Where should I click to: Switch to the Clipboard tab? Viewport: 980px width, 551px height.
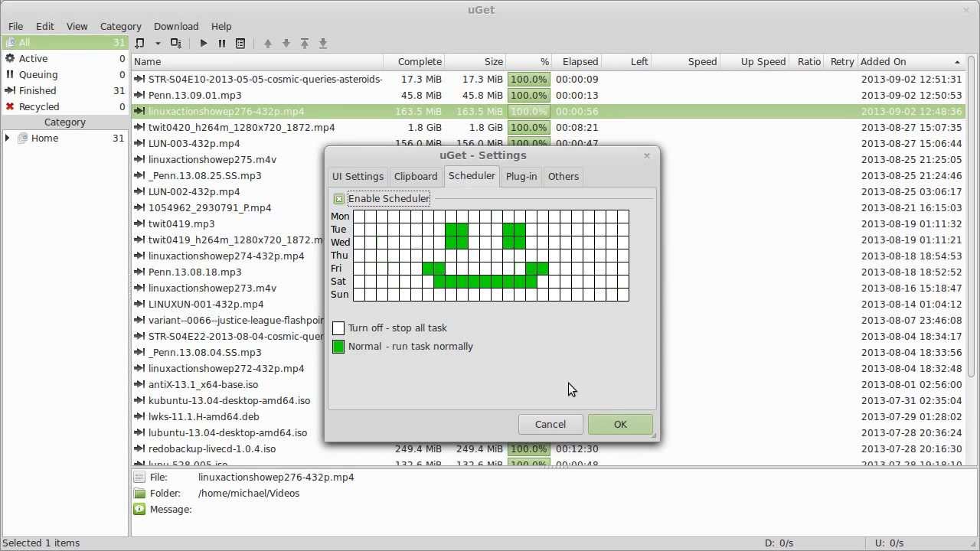click(x=416, y=177)
